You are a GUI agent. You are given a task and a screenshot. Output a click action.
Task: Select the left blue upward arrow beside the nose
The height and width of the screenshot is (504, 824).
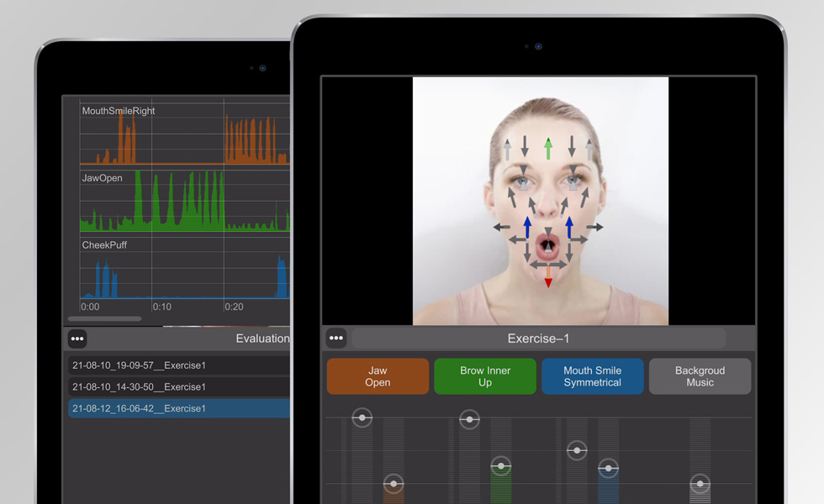[527, 228]
